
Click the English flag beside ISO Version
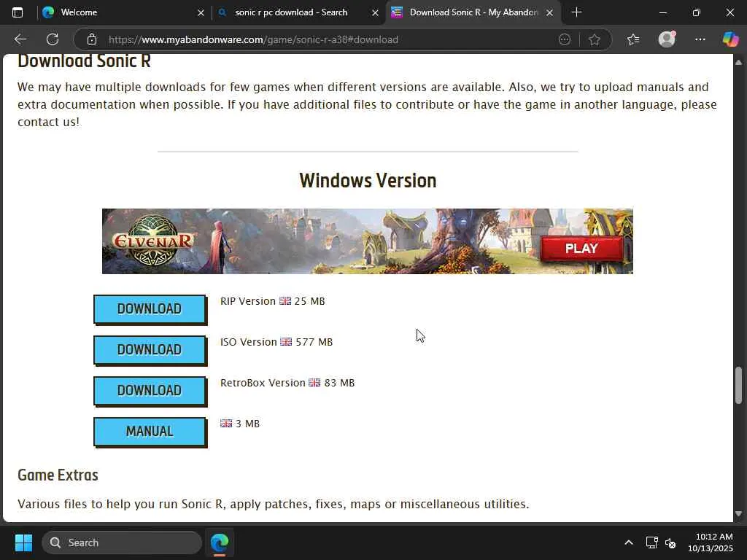point(286,342)
